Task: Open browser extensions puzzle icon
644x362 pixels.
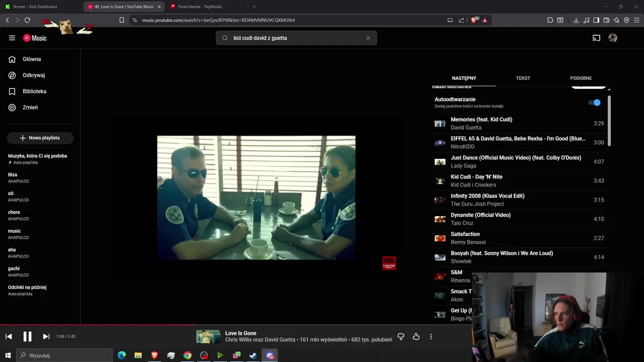Action: 550,20
